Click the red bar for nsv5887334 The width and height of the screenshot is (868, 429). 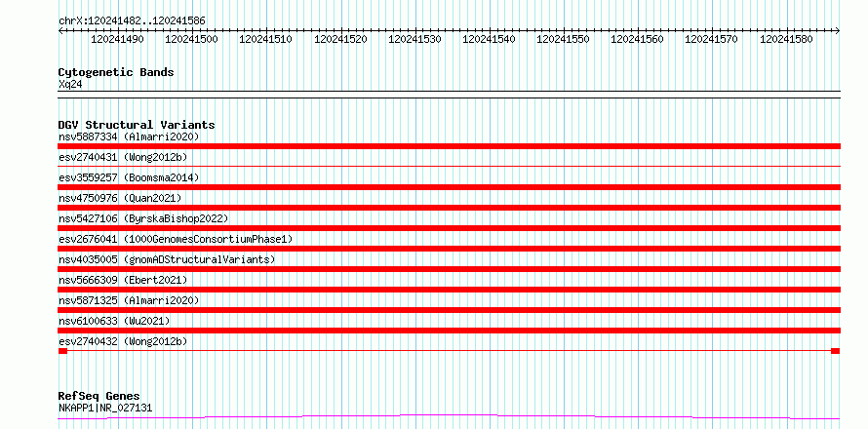449,146
